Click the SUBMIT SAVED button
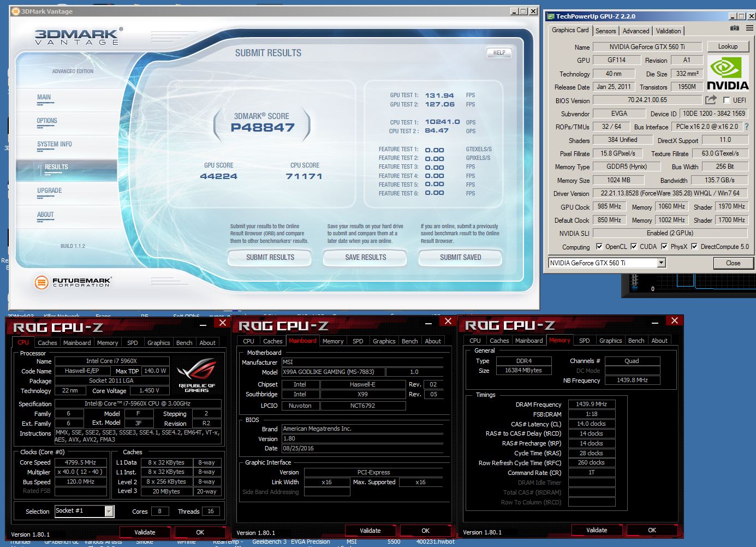 [460, 257]
